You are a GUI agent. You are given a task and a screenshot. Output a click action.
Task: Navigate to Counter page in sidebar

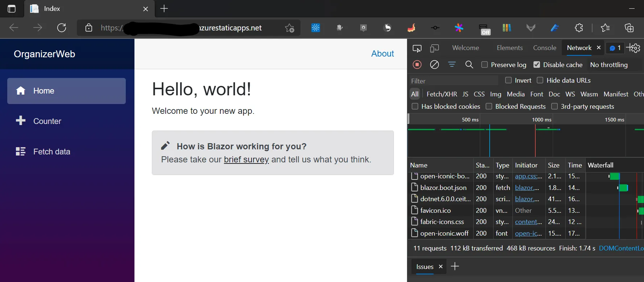47,121
